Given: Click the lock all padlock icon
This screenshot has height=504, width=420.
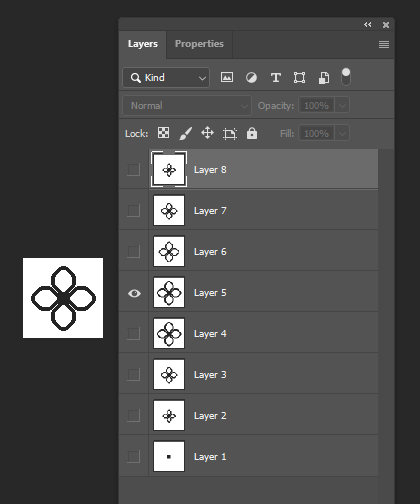Looking at the screenshot, I should [252, 133].
